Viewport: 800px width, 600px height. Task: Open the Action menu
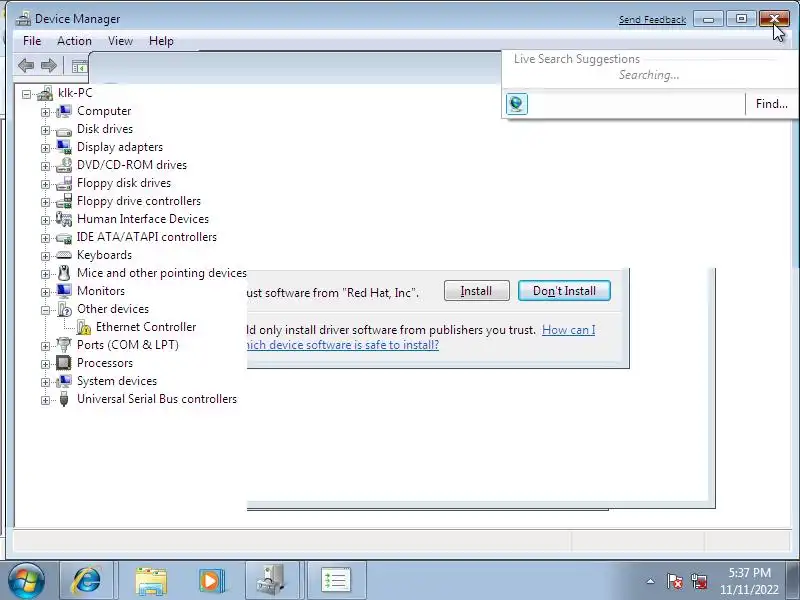click(x=74, y=41)
